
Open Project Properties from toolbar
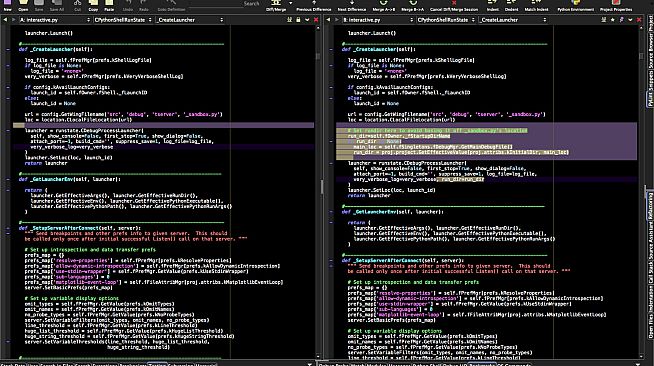coord(616,5)
